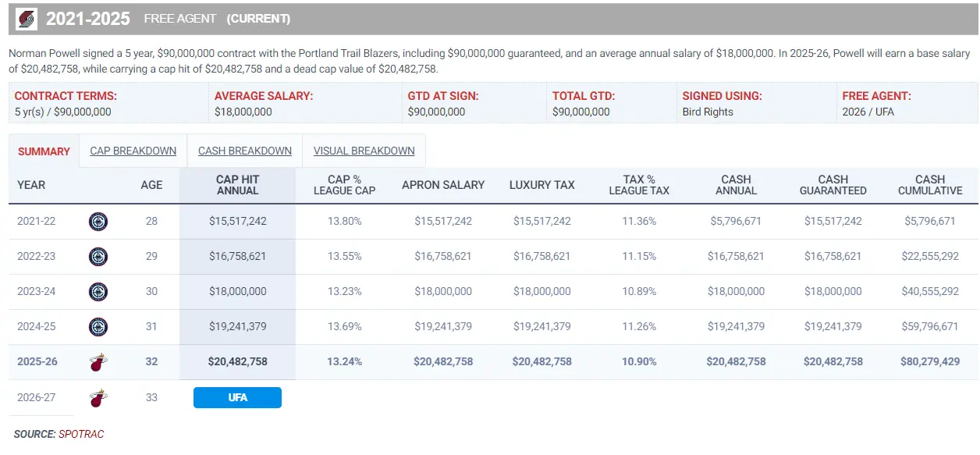The height and width of the screenshot is (455, 980).
Task: Click the 2021-2025 contract header title
Action: coord(88,19)
